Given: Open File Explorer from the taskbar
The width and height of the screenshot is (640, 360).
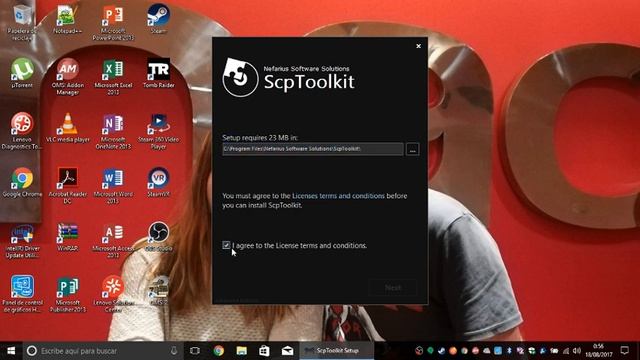Looking at the screenshot, I should pos(242,351).
